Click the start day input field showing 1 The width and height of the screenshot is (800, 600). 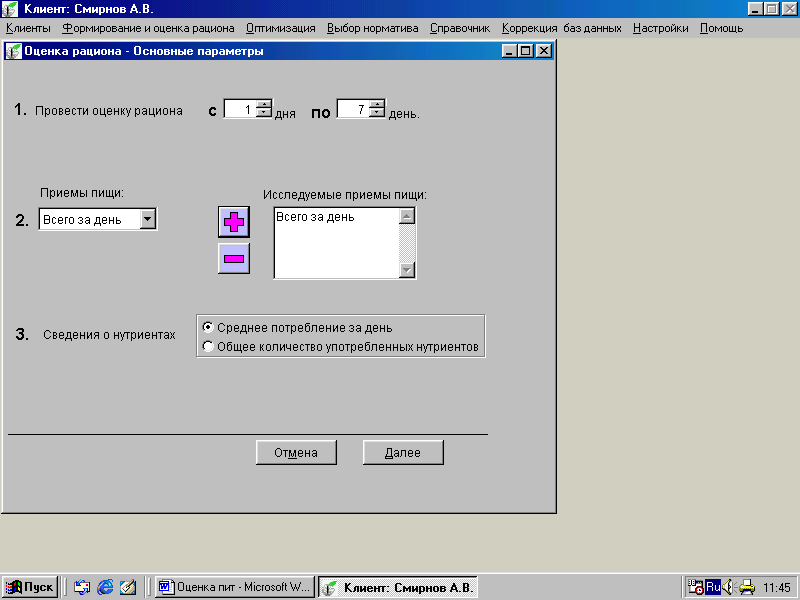(240, 109)
